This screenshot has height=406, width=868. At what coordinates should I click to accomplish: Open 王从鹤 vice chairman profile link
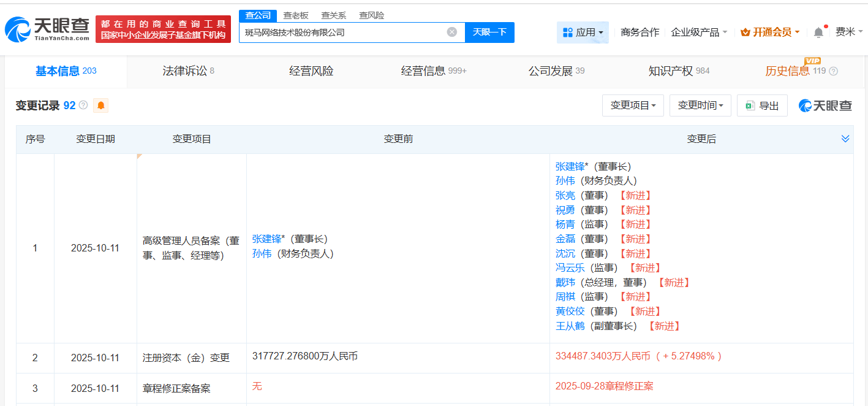click(x=570, y=326)
